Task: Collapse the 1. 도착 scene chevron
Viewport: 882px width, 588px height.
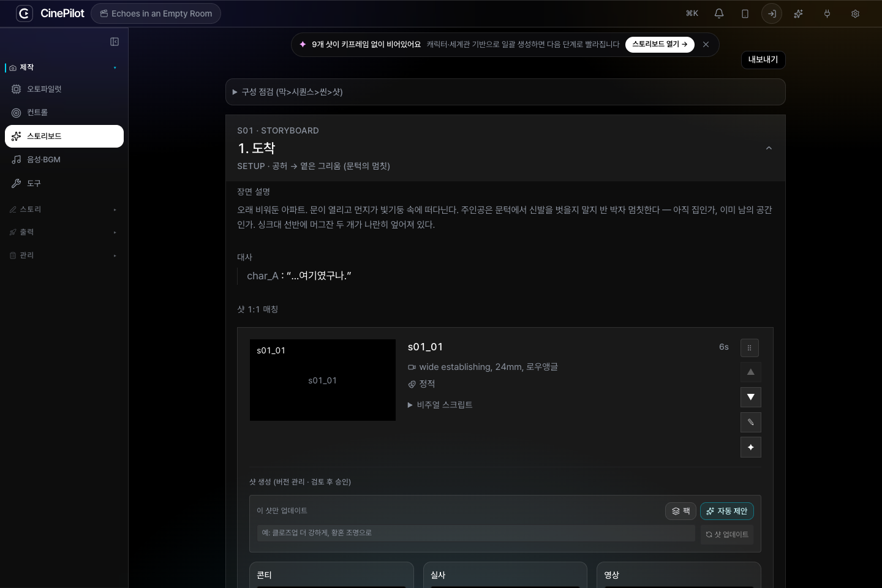Action: click(x=769, y=148)
